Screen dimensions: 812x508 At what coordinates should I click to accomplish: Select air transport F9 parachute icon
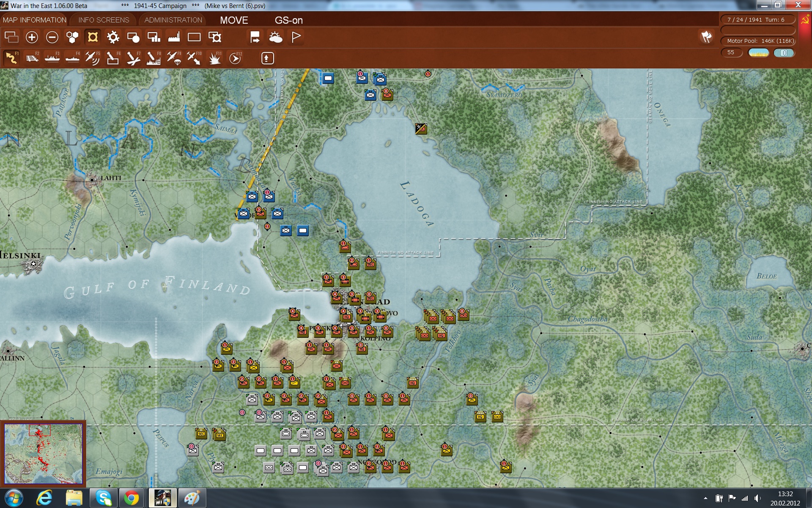click(x=174, y=58)
